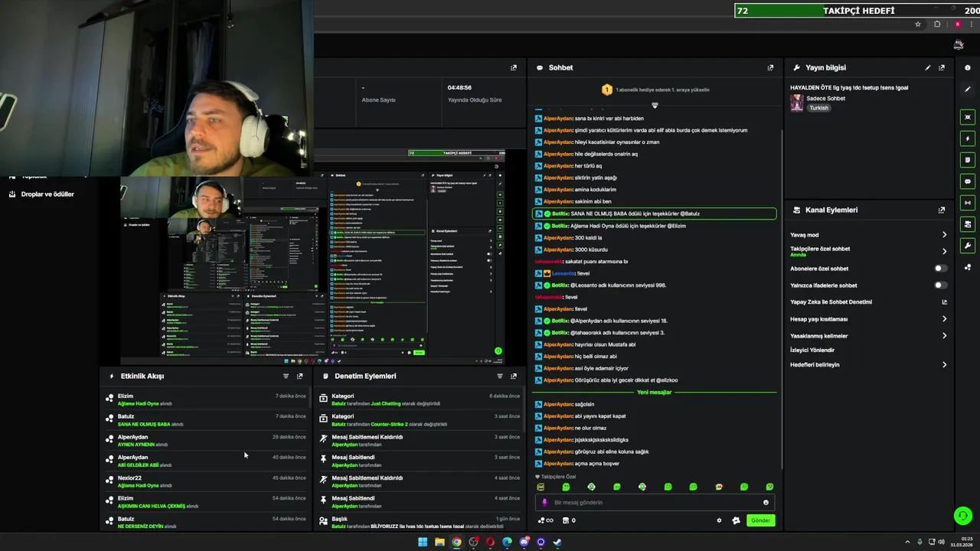
Task: Open filter options in Denetim Eylemleri panel
Action: [x=500, y=376]
